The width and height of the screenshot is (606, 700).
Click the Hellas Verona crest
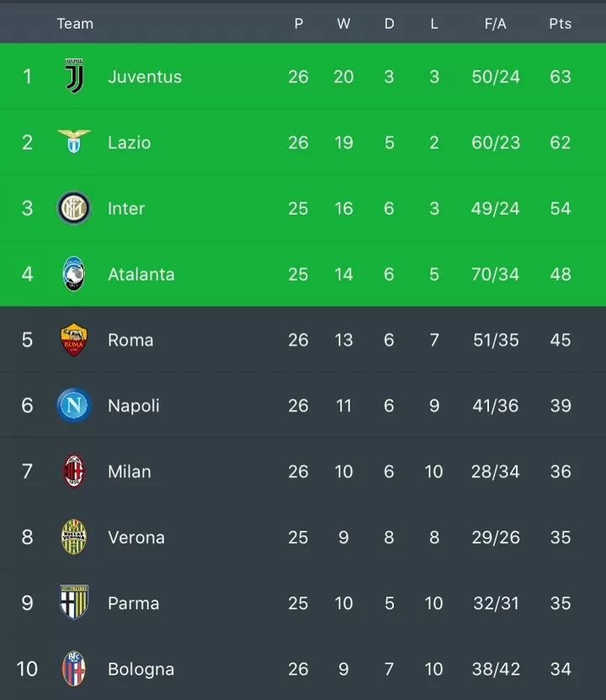coord(74,537)
